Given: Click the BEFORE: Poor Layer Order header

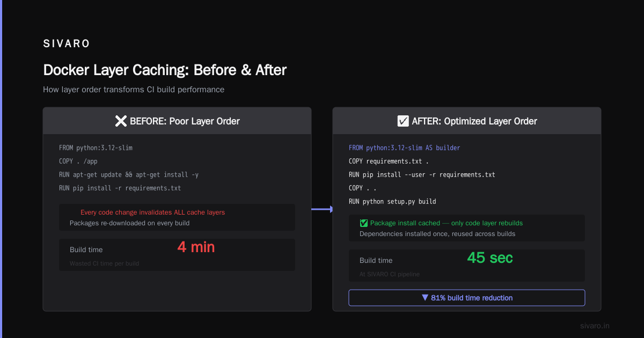Looking at the screenshot, I should coord(177,121).
